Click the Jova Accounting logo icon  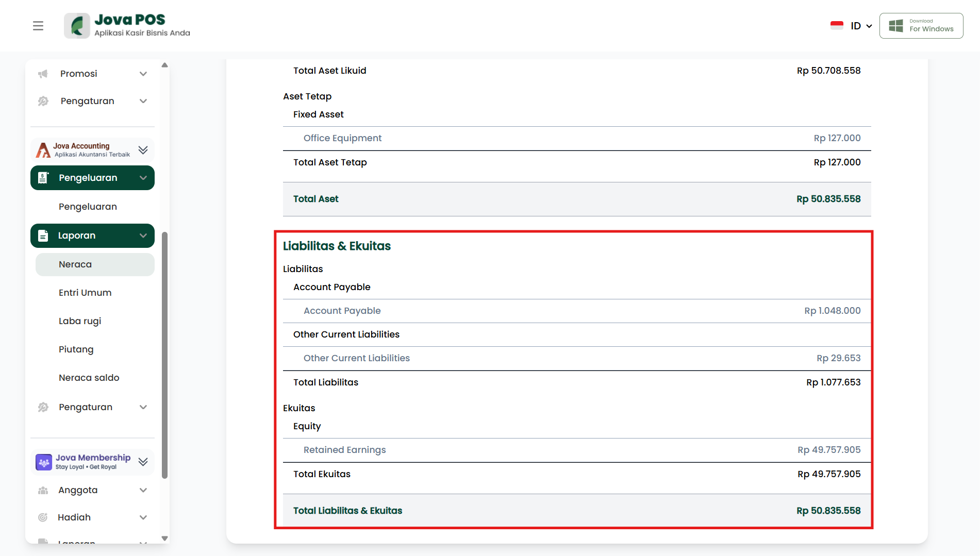[x=43, y=150]
